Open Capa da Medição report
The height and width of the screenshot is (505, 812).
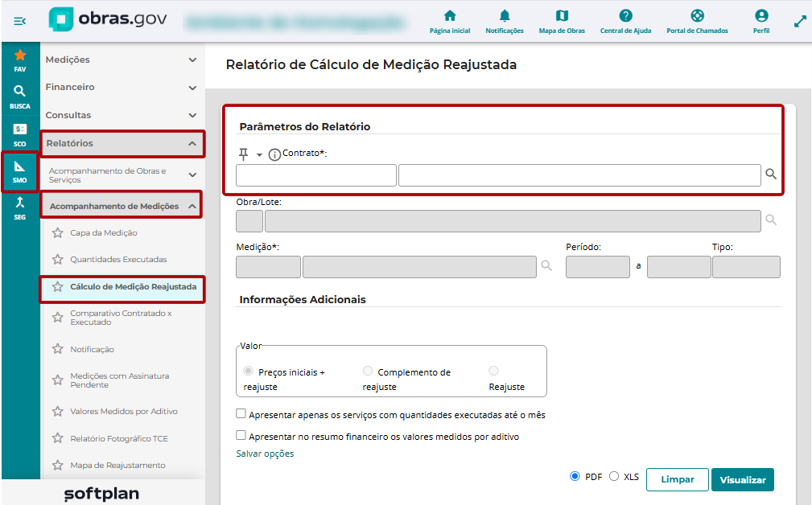pyautogui.click(x=104, y=233)
